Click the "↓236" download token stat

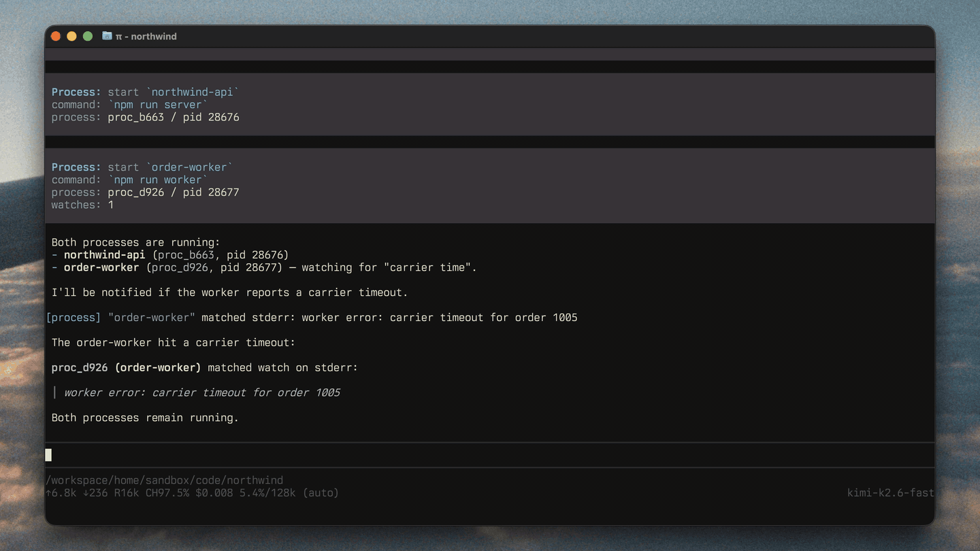[95, 492]
